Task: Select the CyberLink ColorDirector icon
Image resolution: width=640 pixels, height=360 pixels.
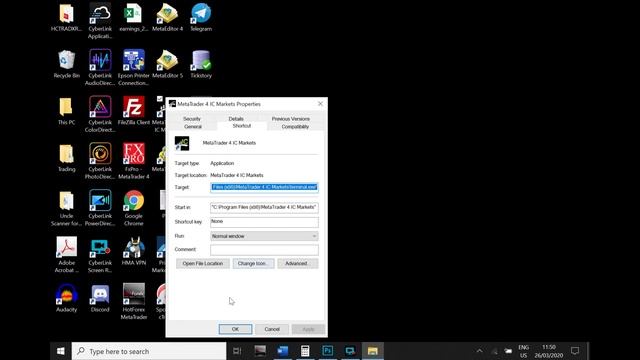Action: [x=100, y=114]
